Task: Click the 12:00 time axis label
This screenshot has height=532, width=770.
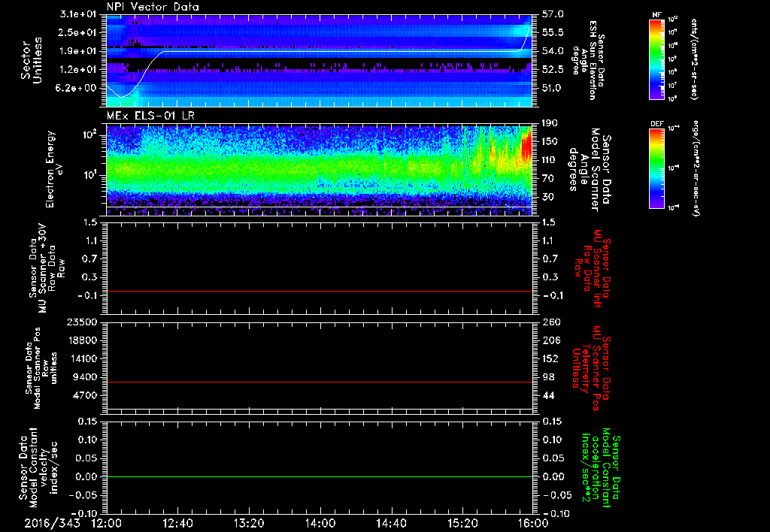Action: [x=107, y=523]
